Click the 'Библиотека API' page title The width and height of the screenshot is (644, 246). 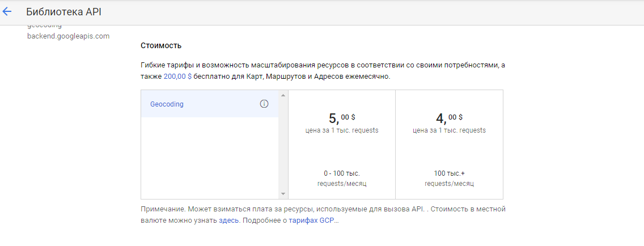63,12
